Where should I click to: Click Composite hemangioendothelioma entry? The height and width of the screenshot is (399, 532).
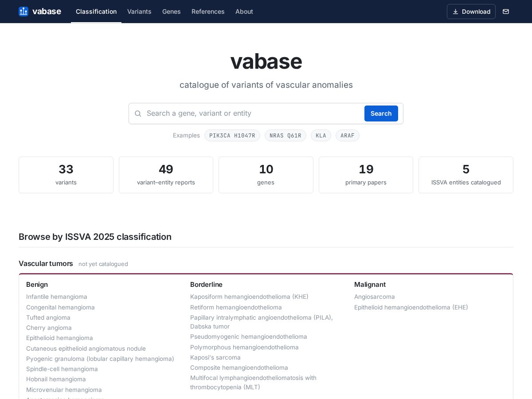pos(239,368)
